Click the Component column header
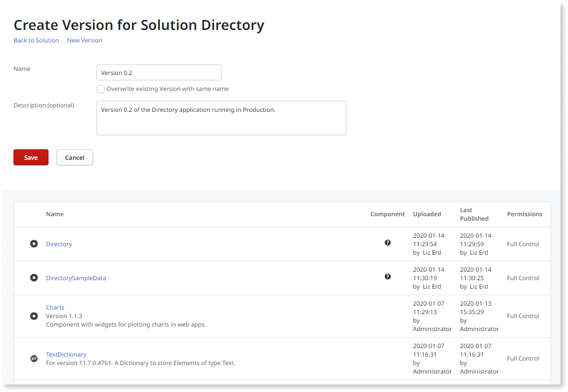 [x=387, y=214]
